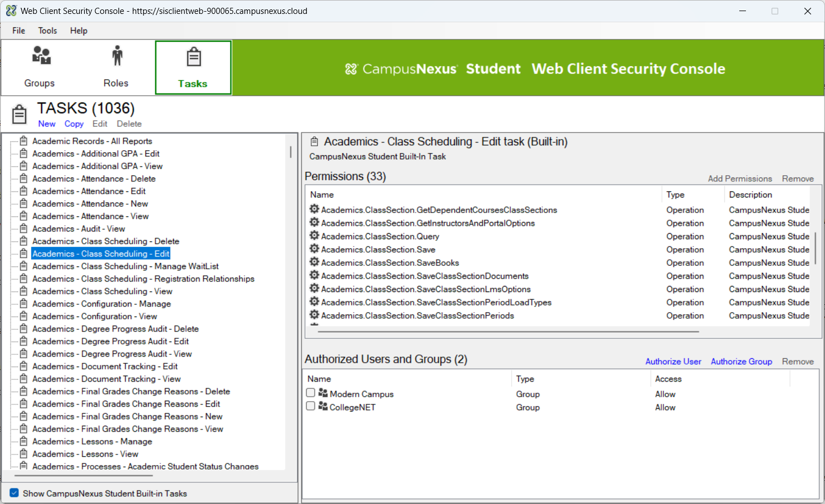Viewport: 825px width, 504px height.
Task: Select Academics - Configuration - View task
Action: [95, 317]
